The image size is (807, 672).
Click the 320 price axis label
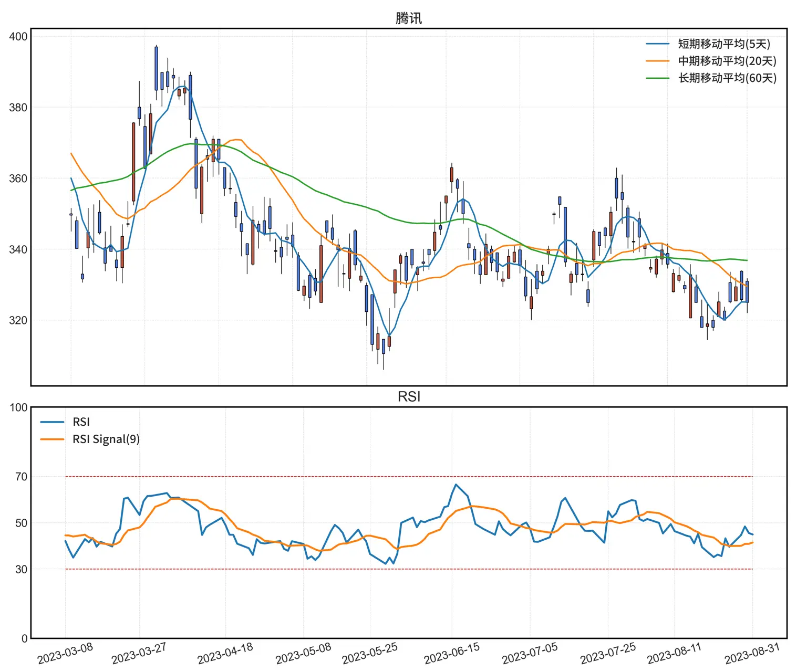tap(18, 320)
